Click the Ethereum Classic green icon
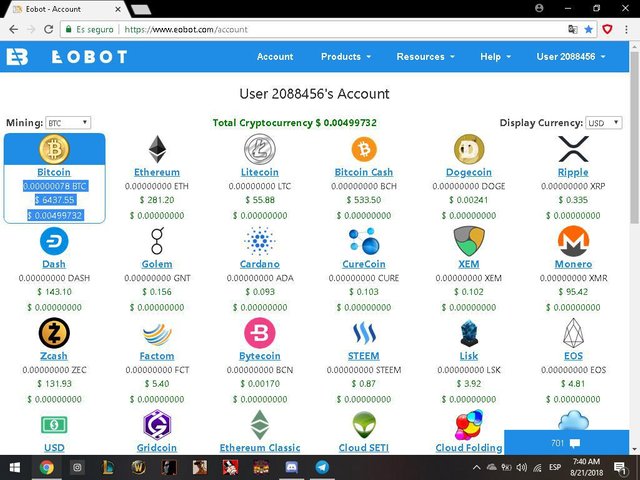Image resolution: width=640 pixels, height=480 pixels. click(260, 425)
